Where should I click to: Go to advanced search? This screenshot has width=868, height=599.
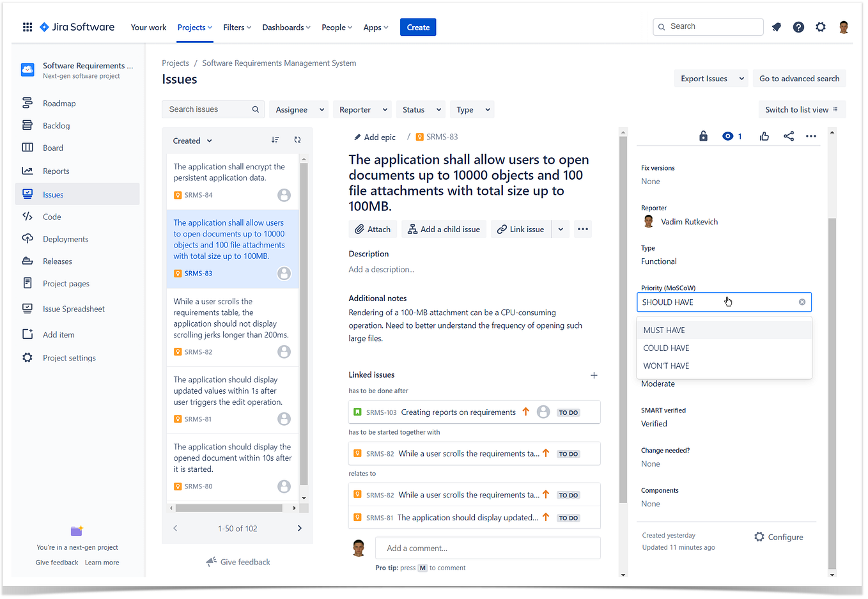pos(799,77)
